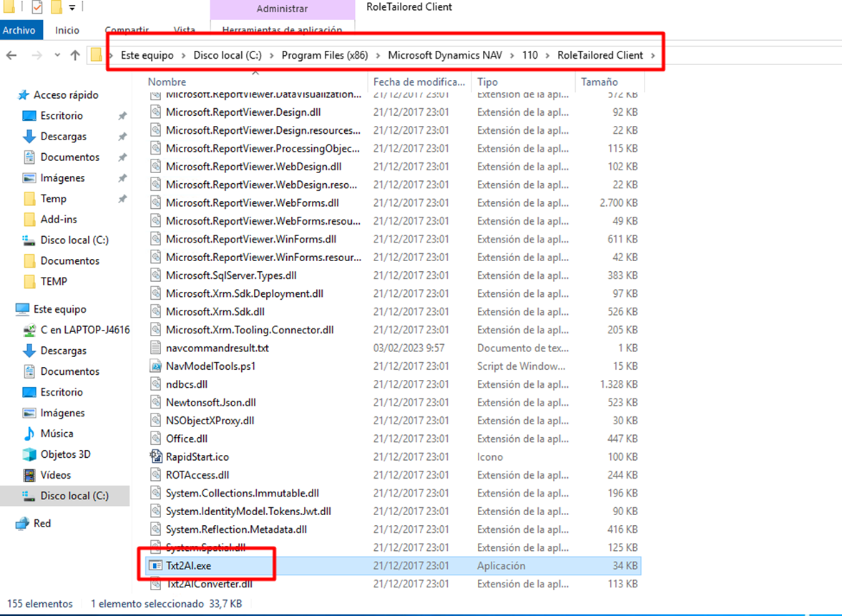This screenshot has height=616, width=842.
Task: Click RoleTailored Client breadcrumb
Action: (599, 55)
